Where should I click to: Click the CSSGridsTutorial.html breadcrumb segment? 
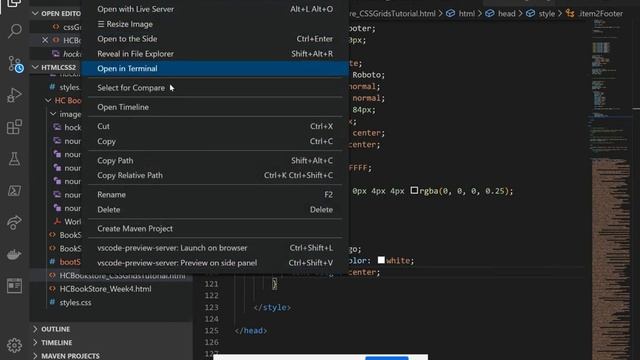pos(392,13)
